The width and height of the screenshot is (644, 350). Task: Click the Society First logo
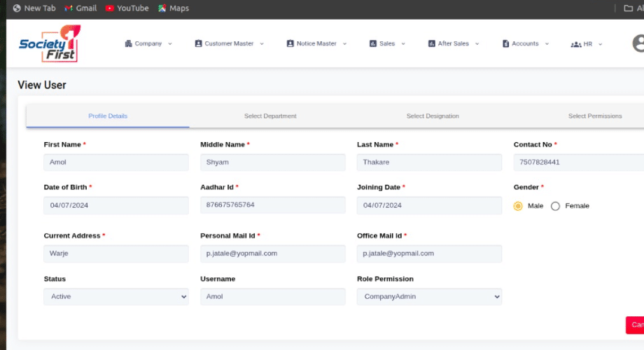tap(49, 44)
